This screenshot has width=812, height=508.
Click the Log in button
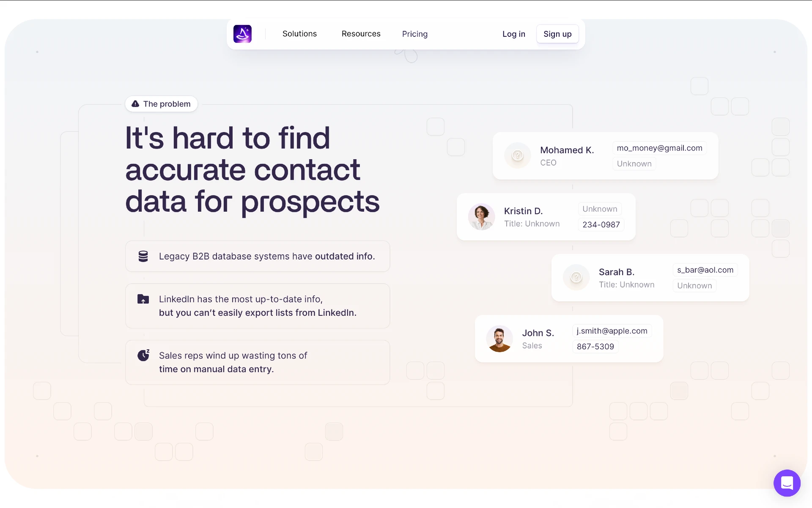514,34
